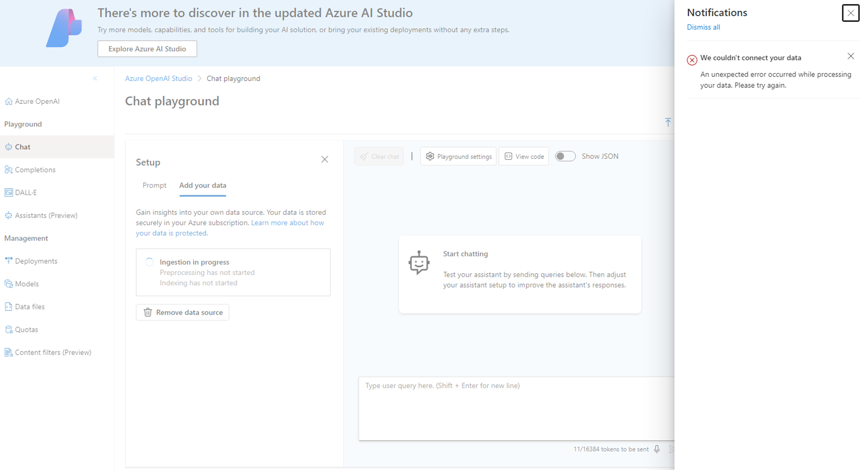
Task: Click the Completions icon in sidebar
Action: tap(9, 170)
